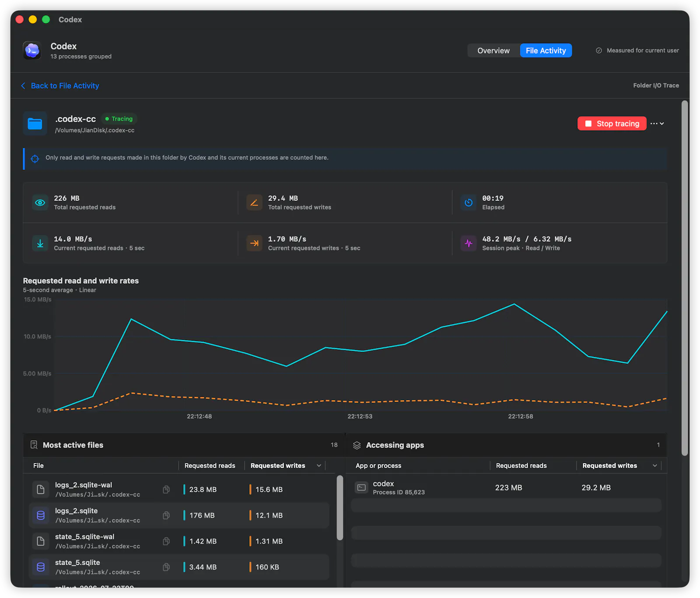Click the .codex-cc blue folder icon
This screenshot has height=598, width=700.
pos(35,124)
